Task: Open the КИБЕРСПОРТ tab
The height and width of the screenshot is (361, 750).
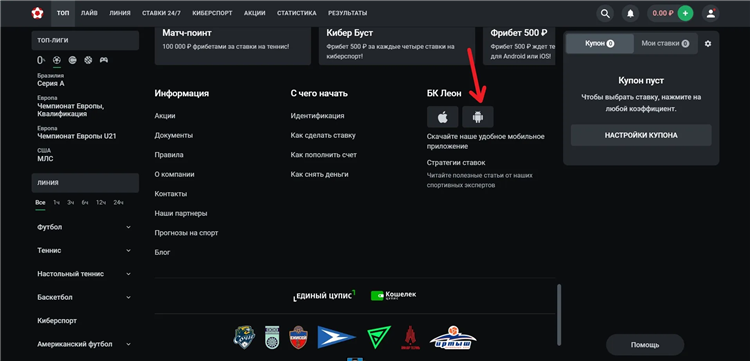Action: click(212, 13)
